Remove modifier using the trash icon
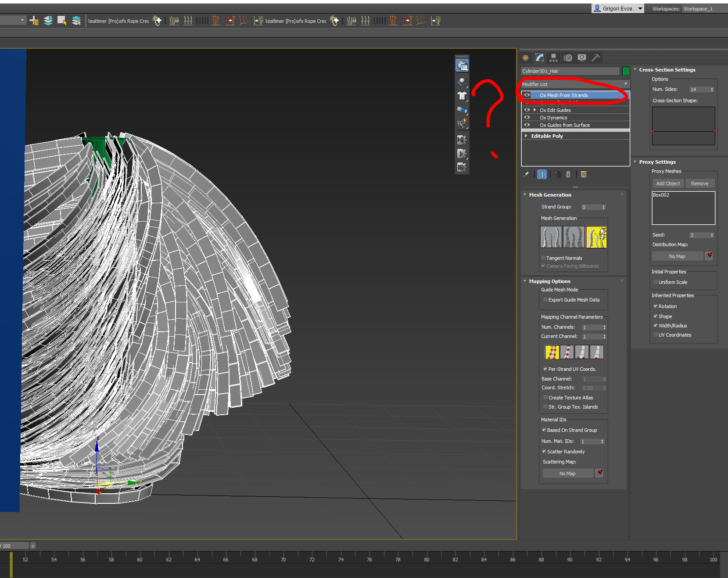Screen dimensions: 728x578 tap(568, 175)
